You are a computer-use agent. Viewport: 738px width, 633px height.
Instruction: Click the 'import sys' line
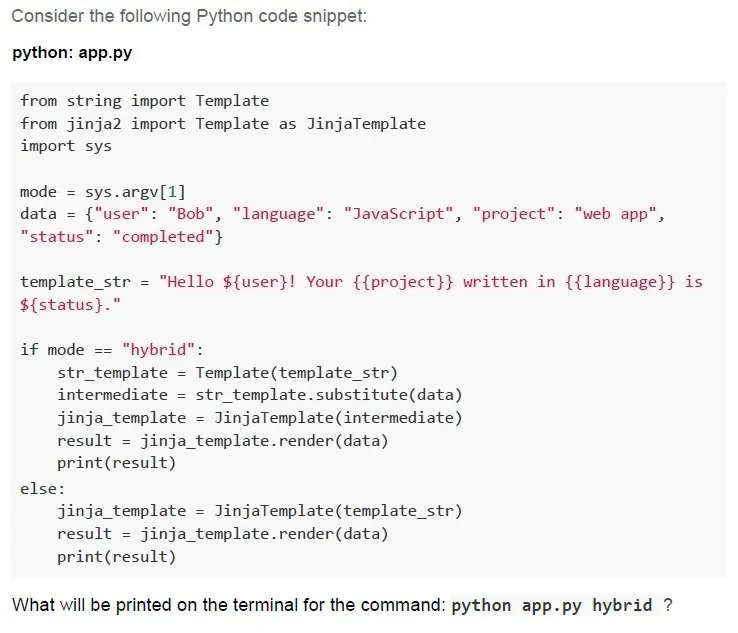pos(66,146)
